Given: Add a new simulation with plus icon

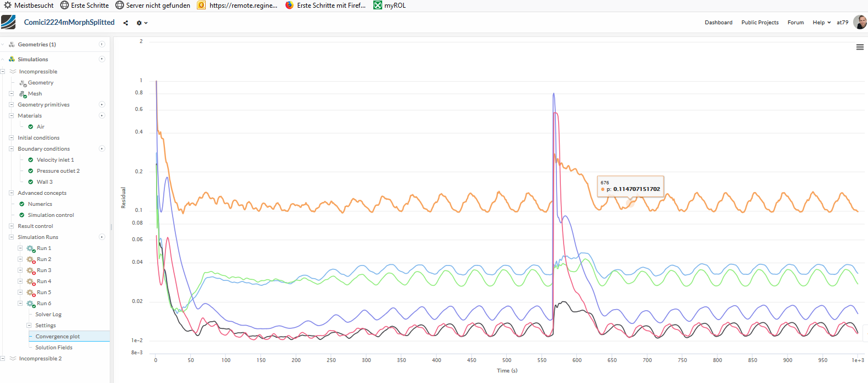Looking at the screenshot, I should [102, 59].
